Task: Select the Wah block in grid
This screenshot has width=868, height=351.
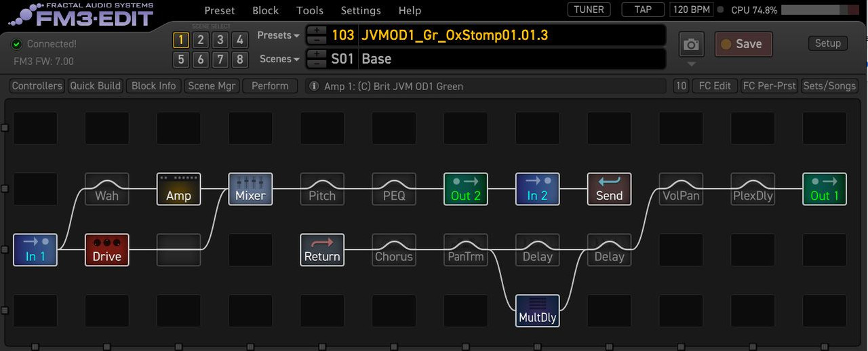Action: point(106,189)
